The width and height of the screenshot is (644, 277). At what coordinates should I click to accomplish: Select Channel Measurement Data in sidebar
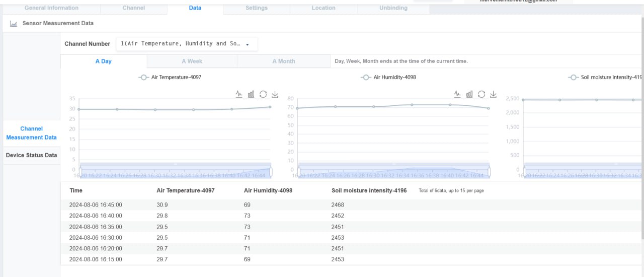pos(31,133)
